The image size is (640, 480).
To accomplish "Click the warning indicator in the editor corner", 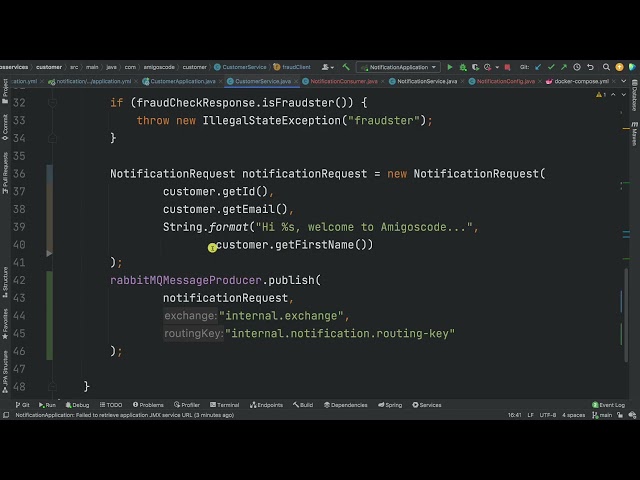I will pyautogui.click(x=601, y=95).
